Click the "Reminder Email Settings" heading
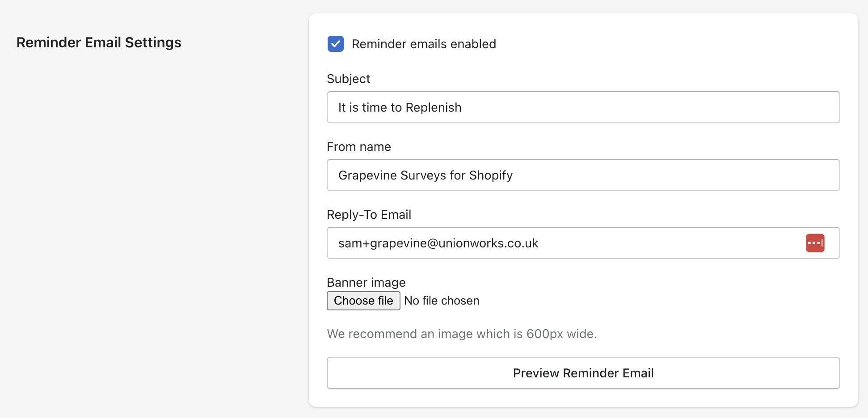The height and width of the screenshot is (418, 868). (x=99, y=42)
